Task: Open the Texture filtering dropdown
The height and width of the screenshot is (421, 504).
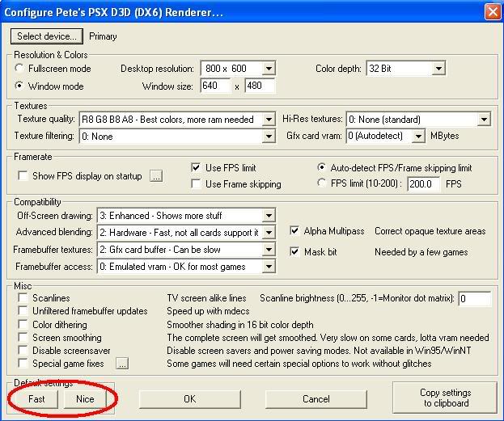Action: tap(269, 137)
